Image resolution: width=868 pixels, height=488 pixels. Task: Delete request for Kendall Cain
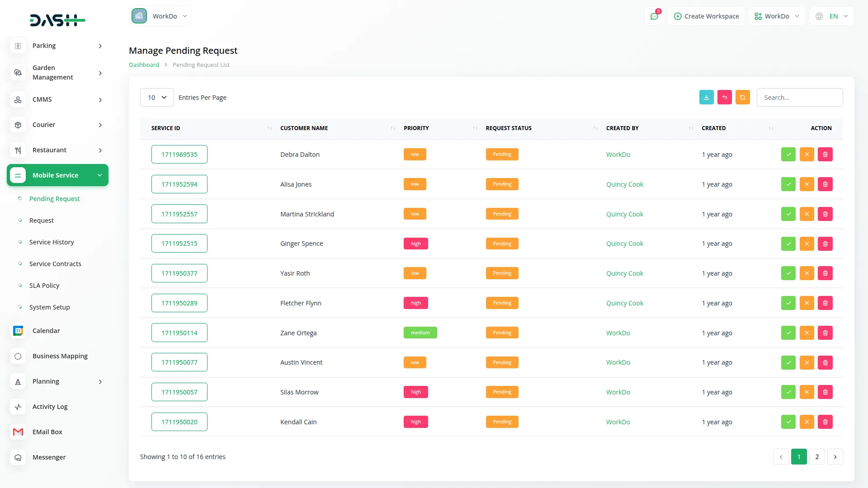[x=825, y=422]
